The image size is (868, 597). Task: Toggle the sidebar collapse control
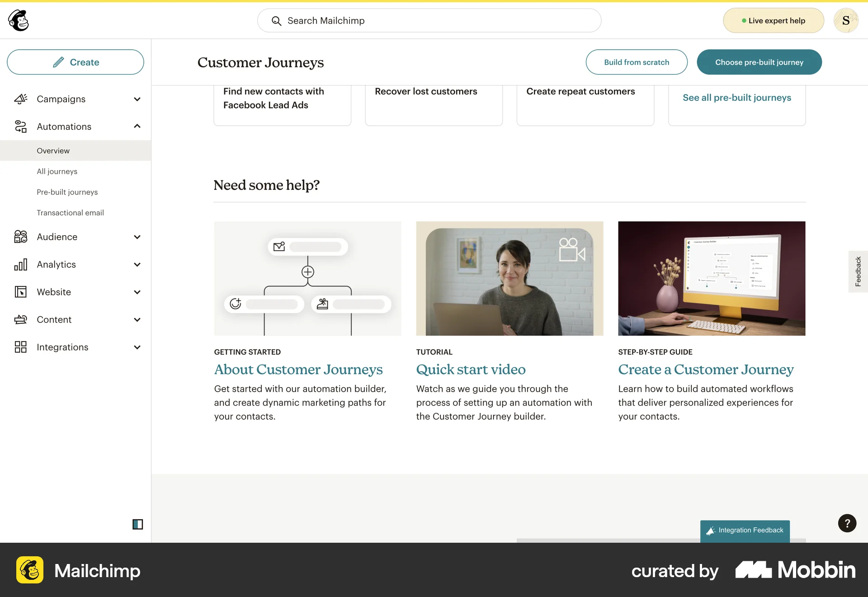137,524
